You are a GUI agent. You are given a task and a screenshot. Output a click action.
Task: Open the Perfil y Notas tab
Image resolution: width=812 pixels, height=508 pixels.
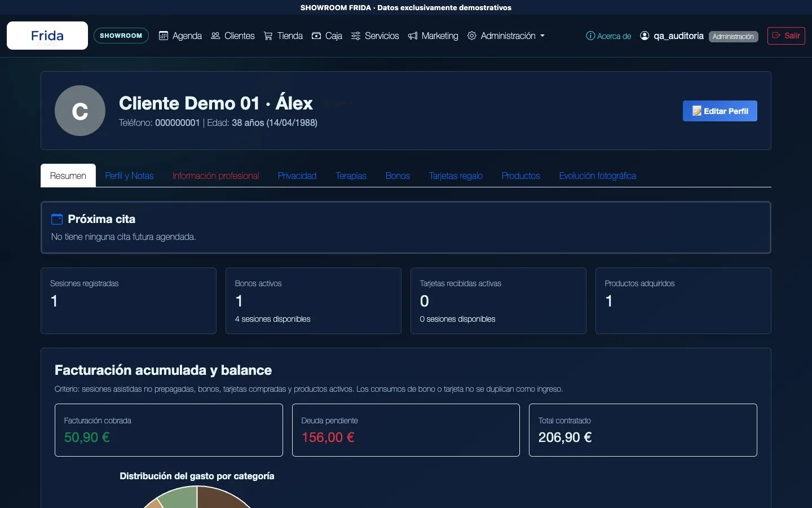(129, 176)
